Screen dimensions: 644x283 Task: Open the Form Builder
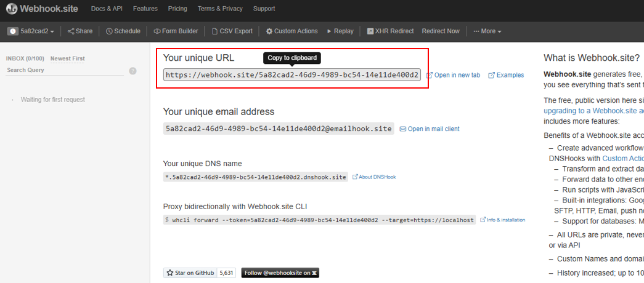[x=176, y=31]
